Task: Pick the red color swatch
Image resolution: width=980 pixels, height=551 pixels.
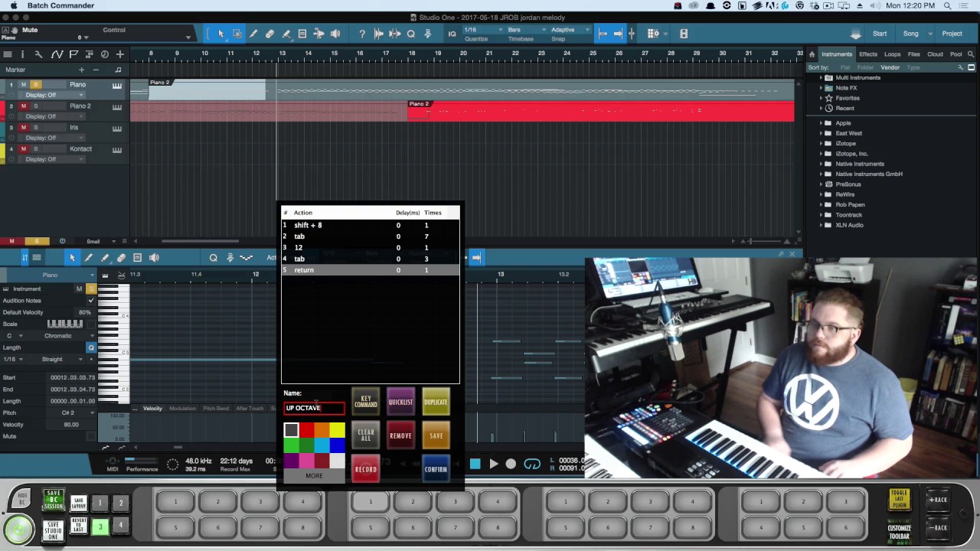Action: [306, 431]
